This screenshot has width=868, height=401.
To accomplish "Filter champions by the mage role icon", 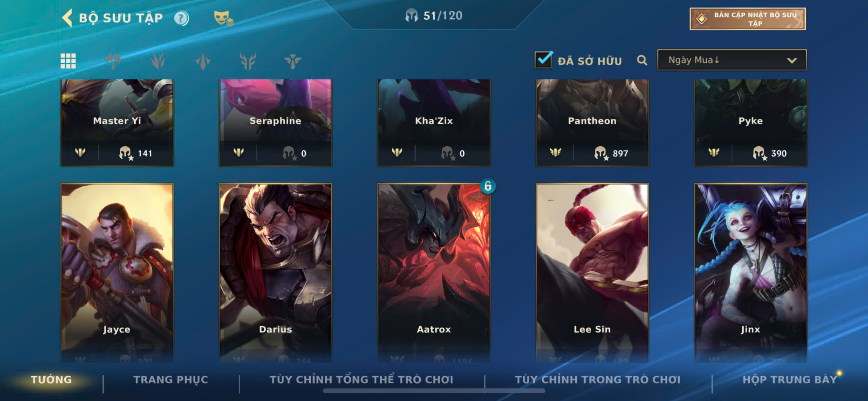I will click(x=158, y=61).
